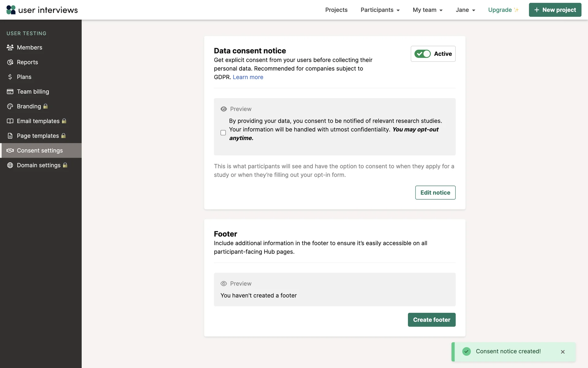588x368 pixels.
Task: Toggle the Active data consent switch
Action: tap(422, 54)
